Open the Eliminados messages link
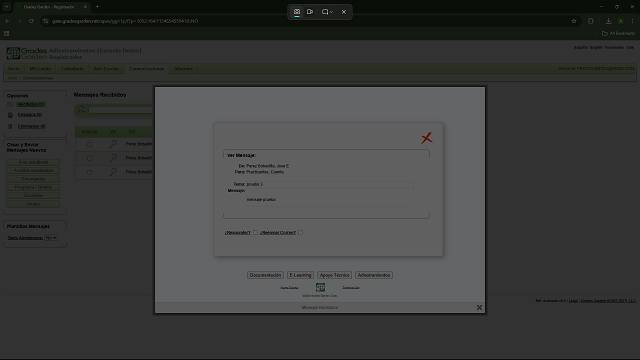Viewport: 640px width, 360px height. [31, 127]
